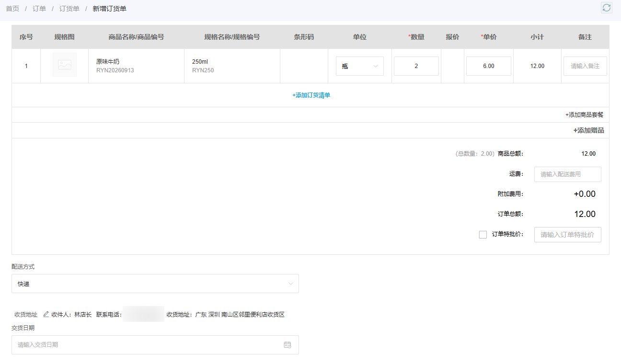Click the 新增订货单 breadcrumb text
The image size is (621, 364).
click(x=110, y=9)
